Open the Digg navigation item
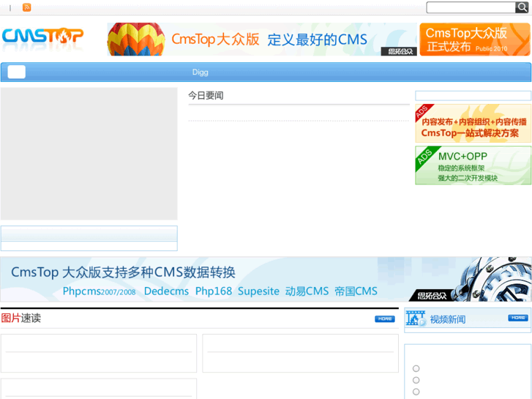Viewport: 532px width, 399px height. coord(201,72)
